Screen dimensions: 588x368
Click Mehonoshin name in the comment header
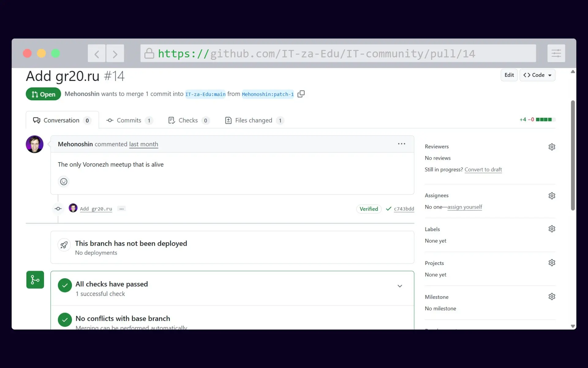pyautogui.click(x=75, y=144)
